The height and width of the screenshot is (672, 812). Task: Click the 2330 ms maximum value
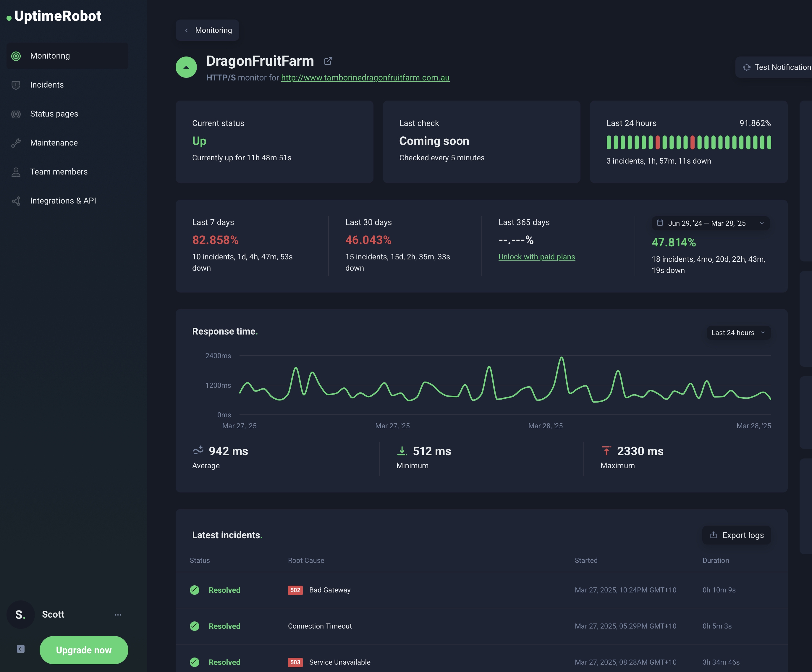point(640,451)
